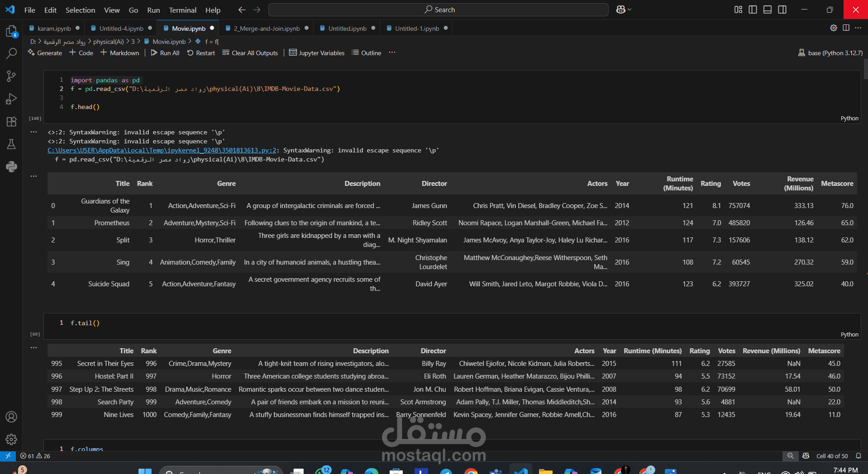Open the Terminal menu
The width and height of the screenshot is (868, 474).
pyautogui.click(x=182, y=10)
